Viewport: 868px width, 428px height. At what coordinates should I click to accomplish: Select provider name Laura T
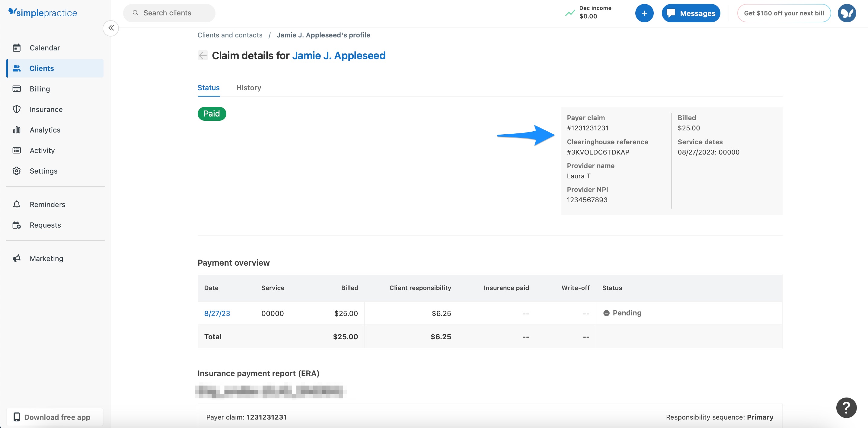[x=579, y=176]
